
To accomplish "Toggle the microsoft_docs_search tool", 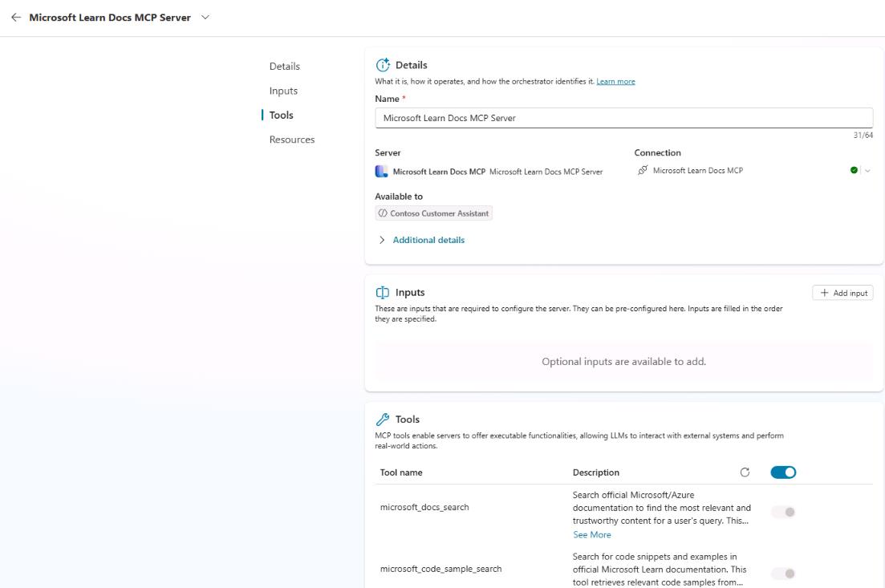I will coord(783,513).
